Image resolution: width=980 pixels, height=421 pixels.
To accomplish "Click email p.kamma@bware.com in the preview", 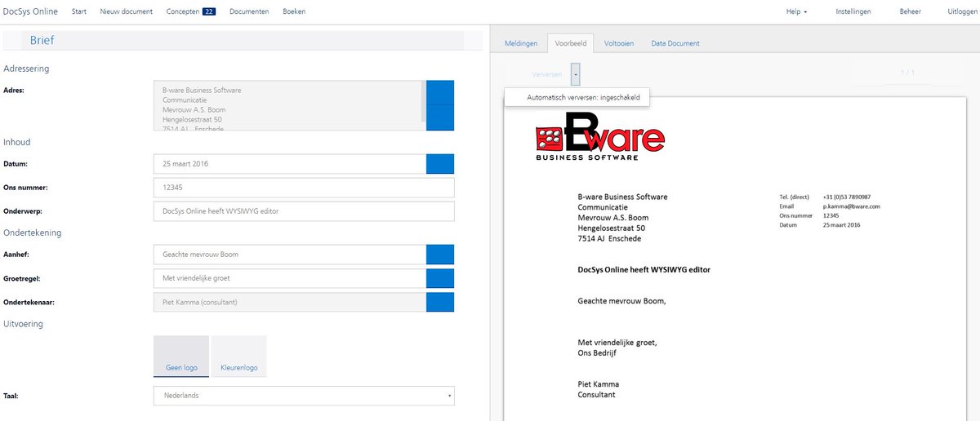I will (x=851, y=206).
